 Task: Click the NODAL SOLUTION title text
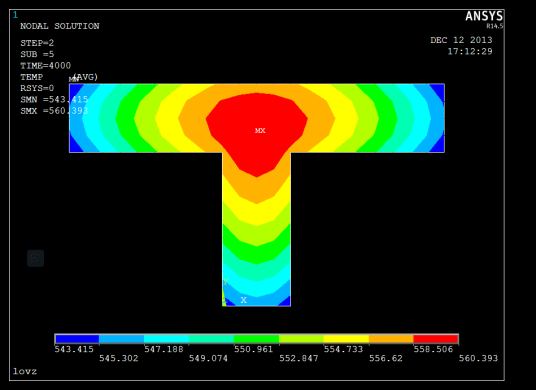click(60, 26)
